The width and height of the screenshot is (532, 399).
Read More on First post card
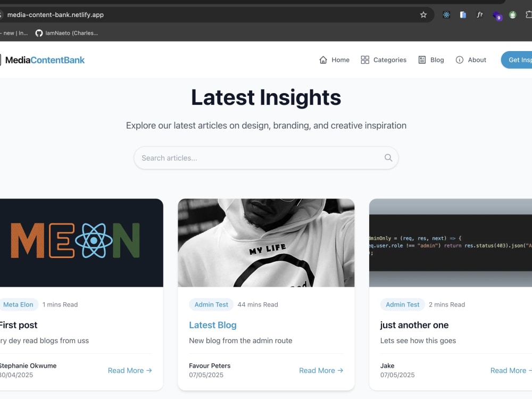(130, 370)
